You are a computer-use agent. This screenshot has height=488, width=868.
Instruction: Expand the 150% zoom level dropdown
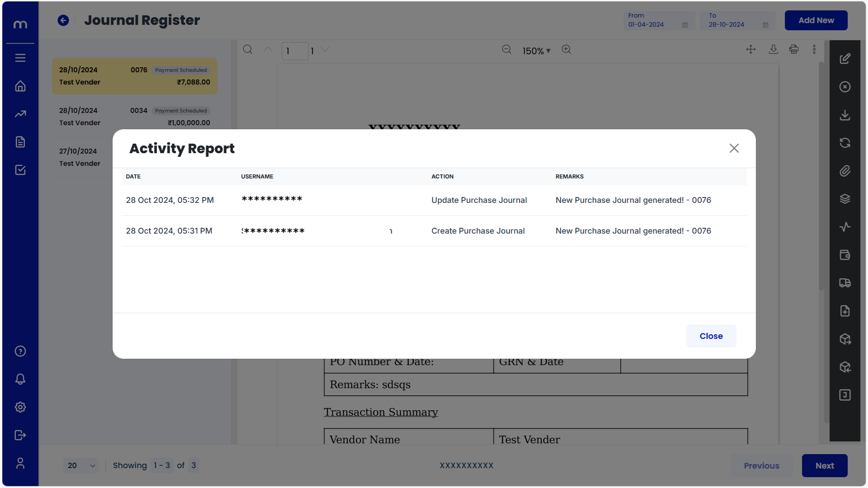point(537,51)
